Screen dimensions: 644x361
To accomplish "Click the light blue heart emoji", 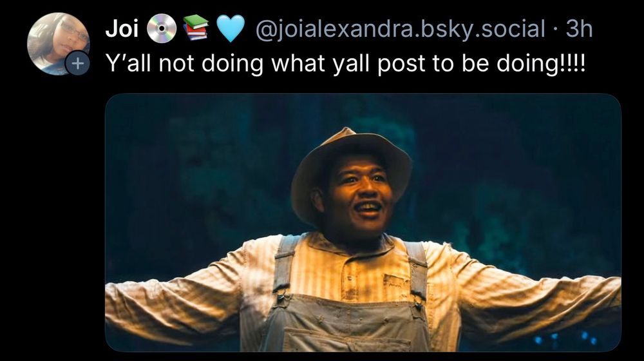I will click(231, 29).
